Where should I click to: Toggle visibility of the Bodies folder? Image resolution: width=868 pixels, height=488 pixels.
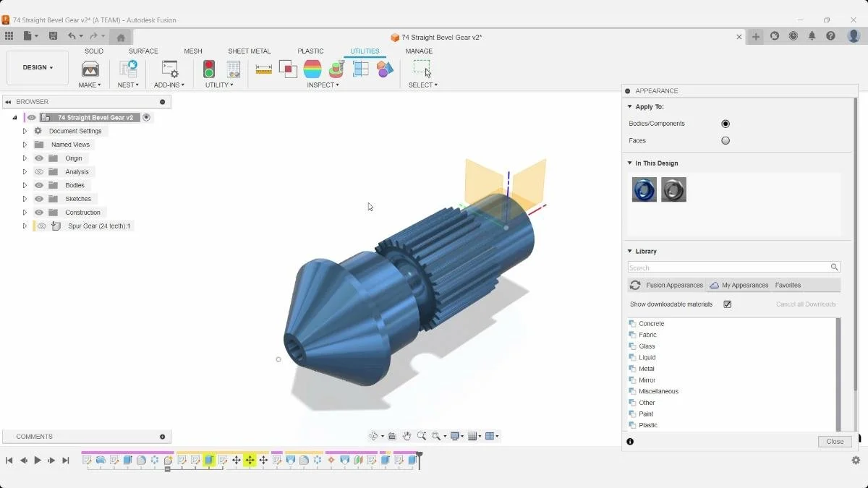pos(39,185)
